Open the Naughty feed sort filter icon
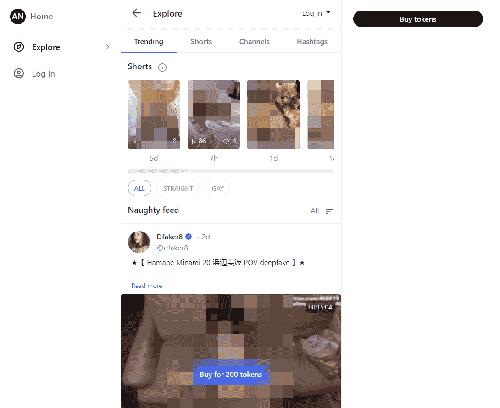Image resolution: width=500 pixels, height=408 pixels. 329,211
